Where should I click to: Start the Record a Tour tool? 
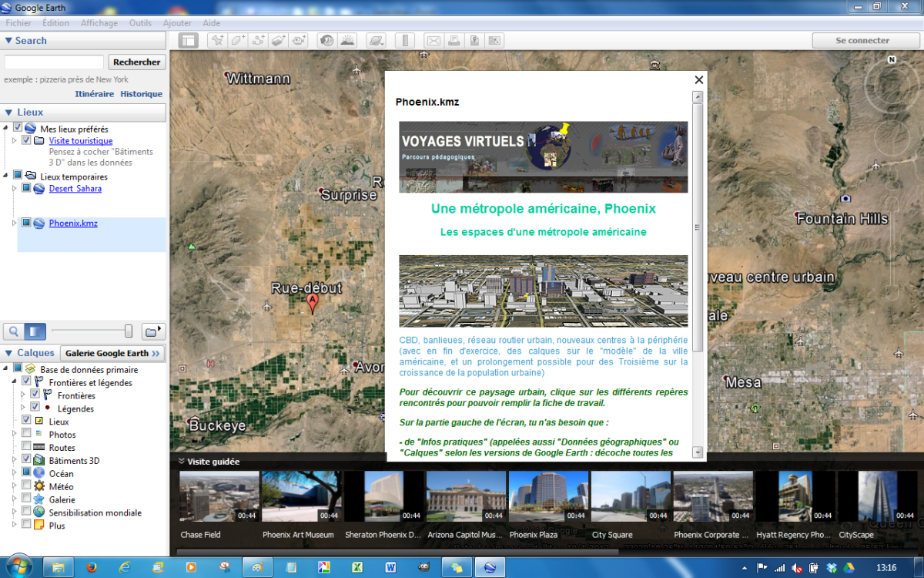(x=300, y=40)
